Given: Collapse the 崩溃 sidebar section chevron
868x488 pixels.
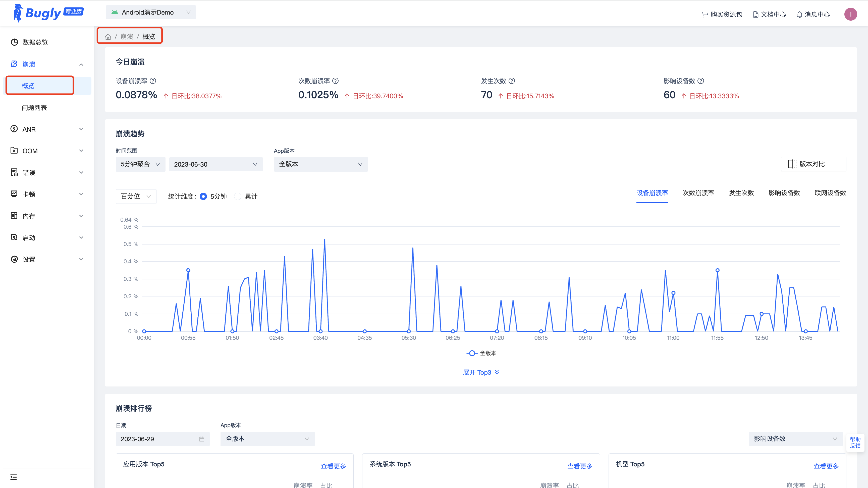Looking at the screenshot, I should (81, 64).
